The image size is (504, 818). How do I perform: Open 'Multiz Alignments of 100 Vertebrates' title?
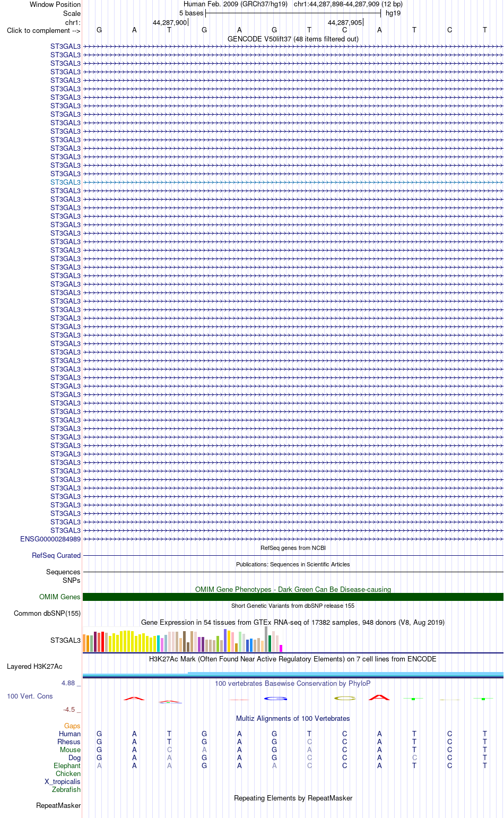click(x=293, y=718)
